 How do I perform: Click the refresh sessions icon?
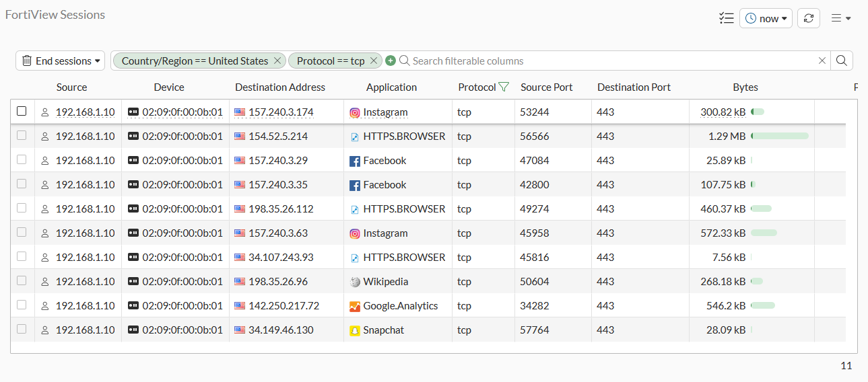[808, 18]
